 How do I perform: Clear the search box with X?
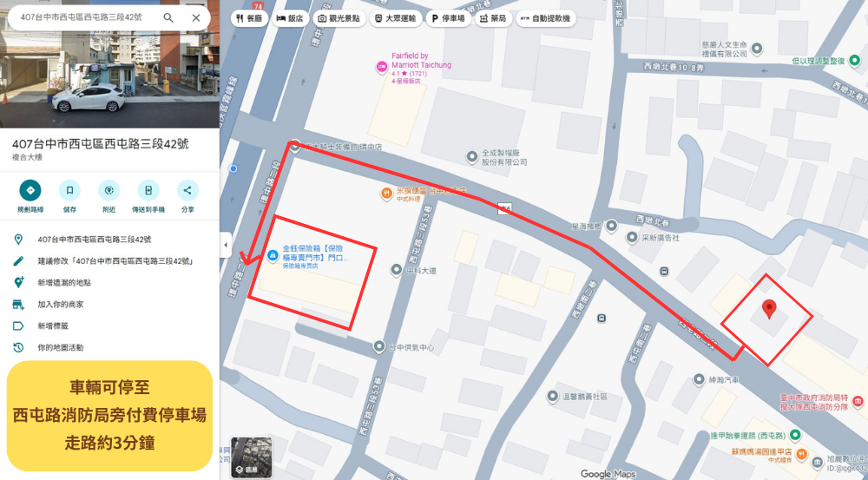click(196, 17)
